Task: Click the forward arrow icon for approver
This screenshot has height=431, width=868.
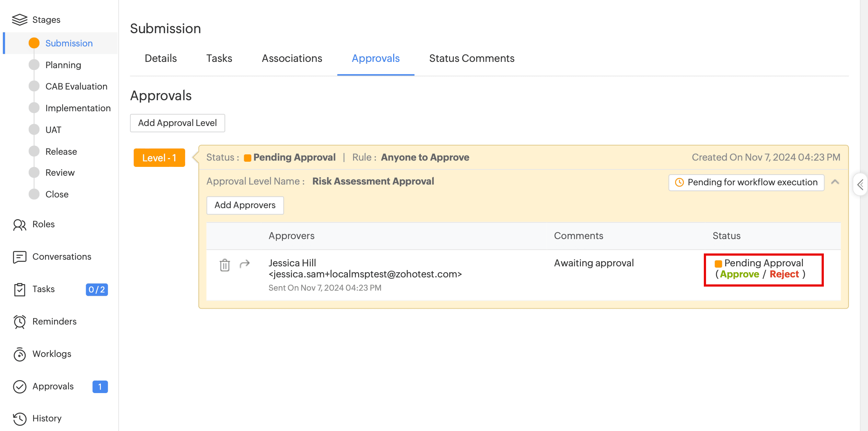Action: [x=245, y=264]
